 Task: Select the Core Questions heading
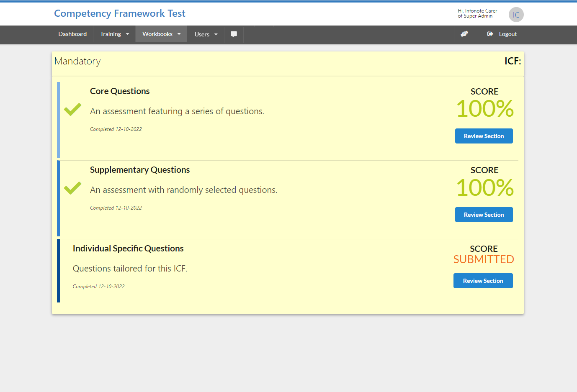[x=120, y=91]
